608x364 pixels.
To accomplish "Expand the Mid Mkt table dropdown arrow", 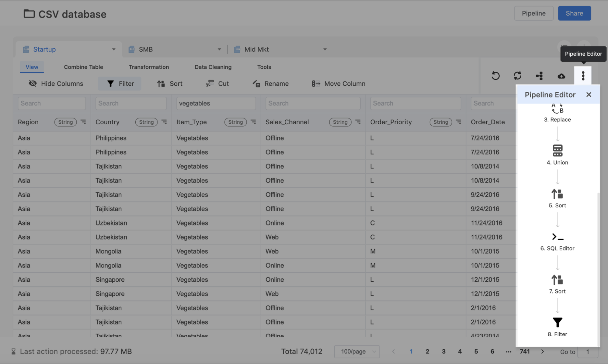I will pos(325,49).
